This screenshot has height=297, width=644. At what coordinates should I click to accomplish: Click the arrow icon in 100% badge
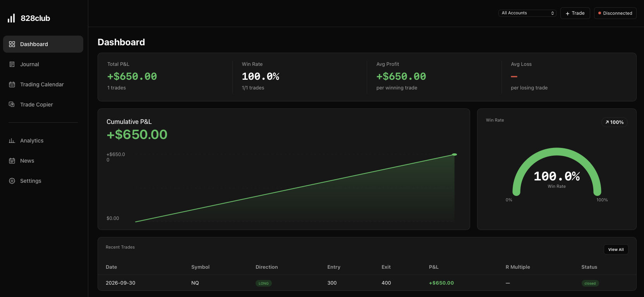point(607,122)
